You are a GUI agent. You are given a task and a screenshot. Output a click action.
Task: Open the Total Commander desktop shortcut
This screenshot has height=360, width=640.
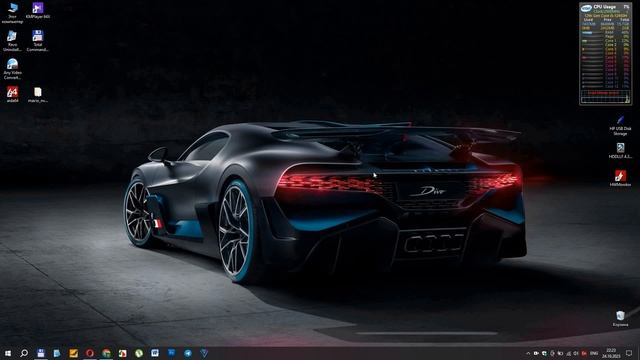(38, 41)
